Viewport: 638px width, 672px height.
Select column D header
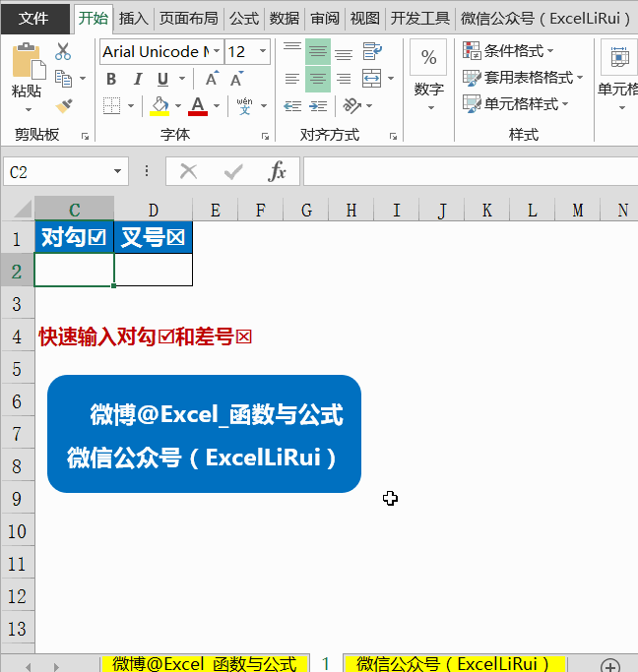click(x=153, y=210)
